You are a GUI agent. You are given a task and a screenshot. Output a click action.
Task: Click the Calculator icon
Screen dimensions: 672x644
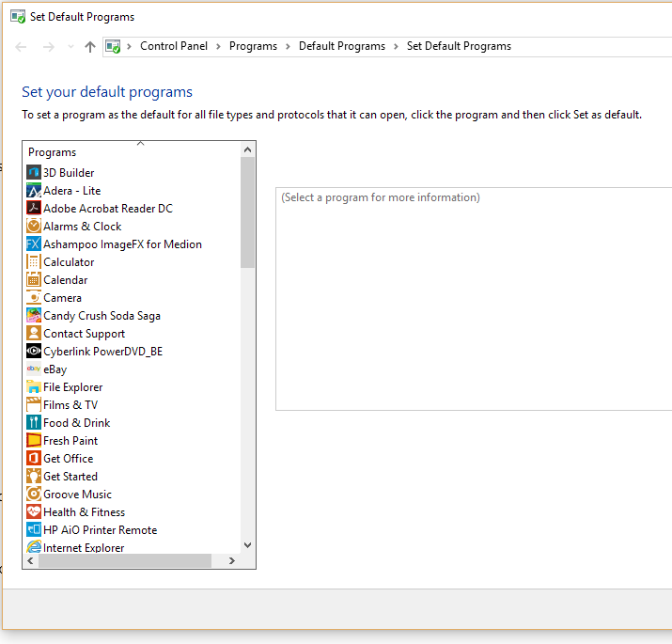click(x=34, y=261)
